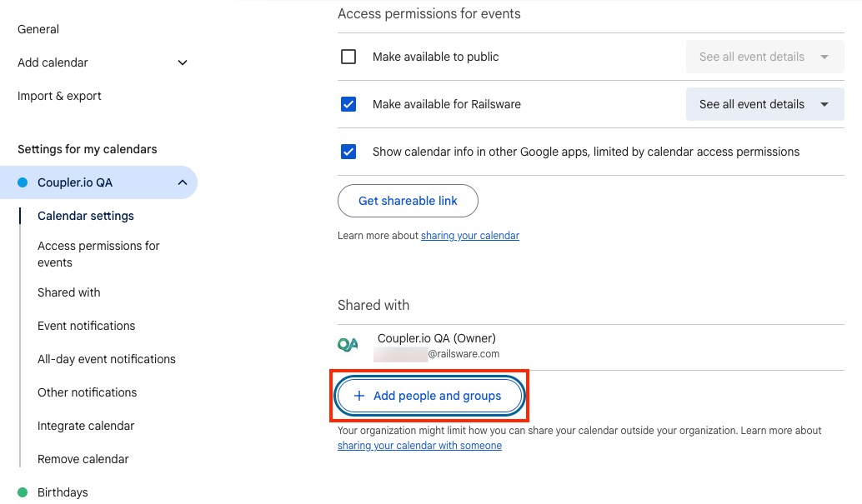Uncheck Show calendar info in other Google apps
The image size is (862, 504).
348,152
